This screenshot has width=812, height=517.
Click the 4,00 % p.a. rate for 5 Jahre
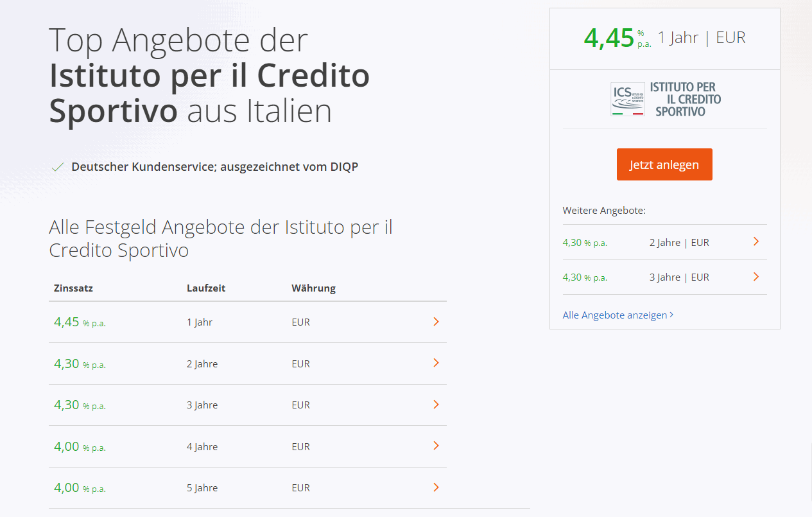click(x=80, y=488)
